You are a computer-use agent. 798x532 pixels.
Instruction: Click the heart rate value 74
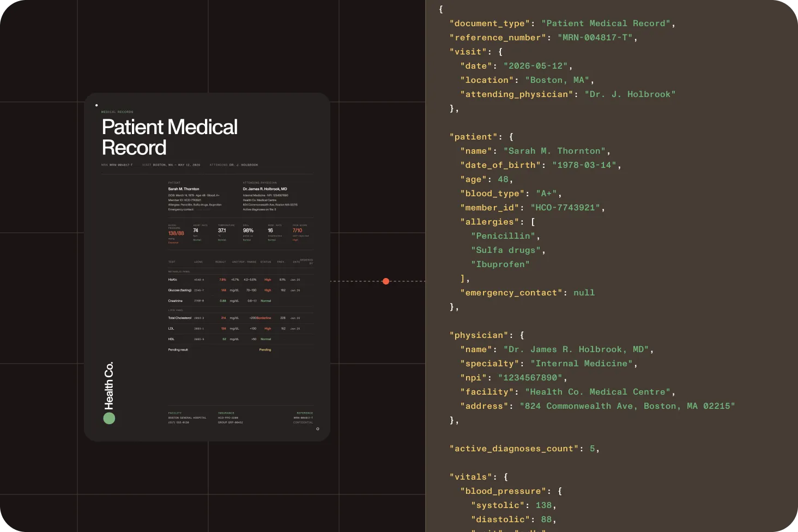click(196, 231)
